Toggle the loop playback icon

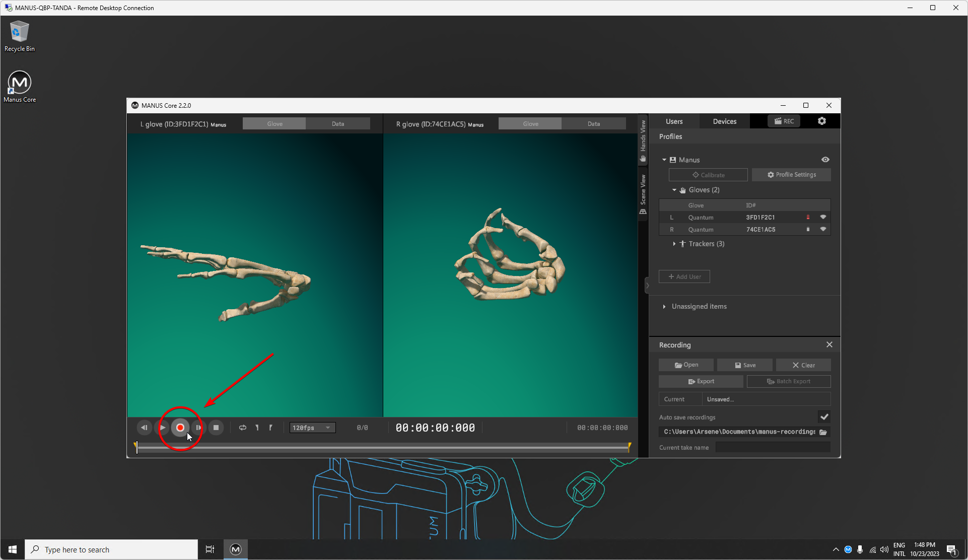pyautogui.click(x=243, y=428)
